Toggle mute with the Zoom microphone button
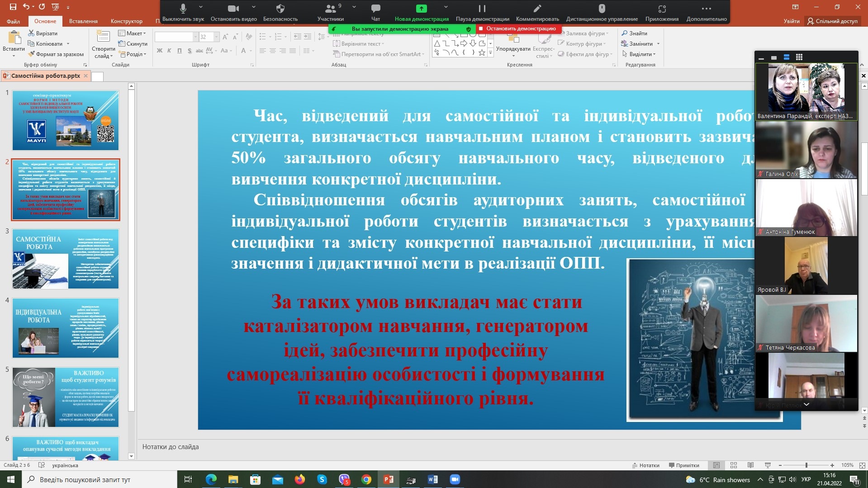868x488 pixels. tap(183, 9)
